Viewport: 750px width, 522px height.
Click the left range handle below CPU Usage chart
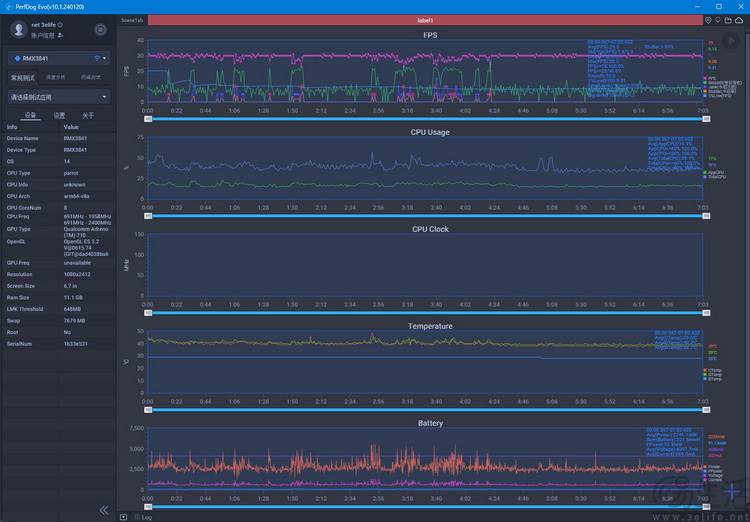click(148, 216)
